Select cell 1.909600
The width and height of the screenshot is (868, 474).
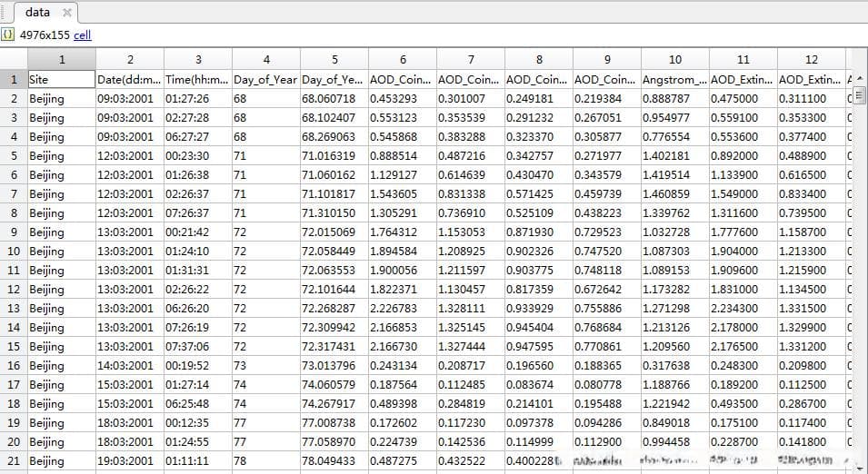(x=743, y=270)
